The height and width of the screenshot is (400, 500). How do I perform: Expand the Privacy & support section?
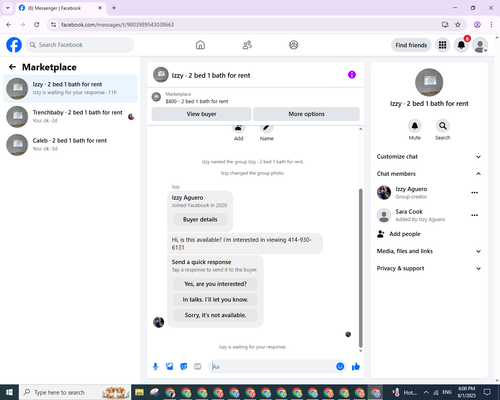pyautogui.click(x=429, y=268)
